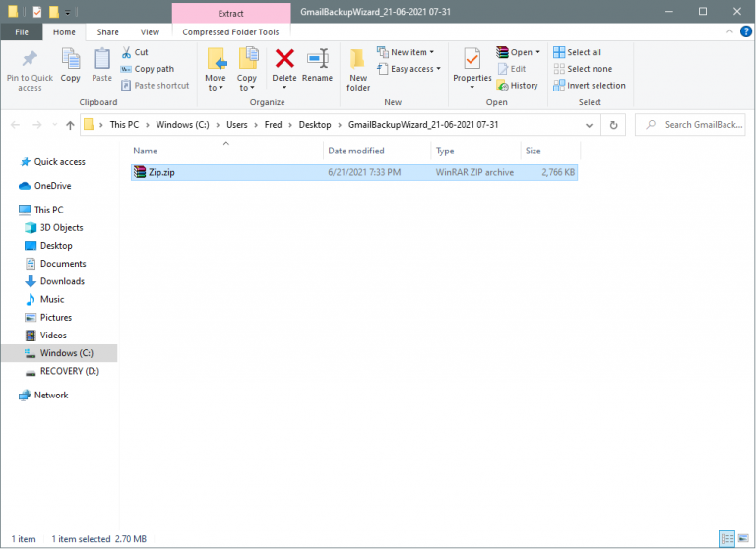The width and height of the screenshot is (756, 549).
Task: Click Invert selection
Action: coord(590,86)
